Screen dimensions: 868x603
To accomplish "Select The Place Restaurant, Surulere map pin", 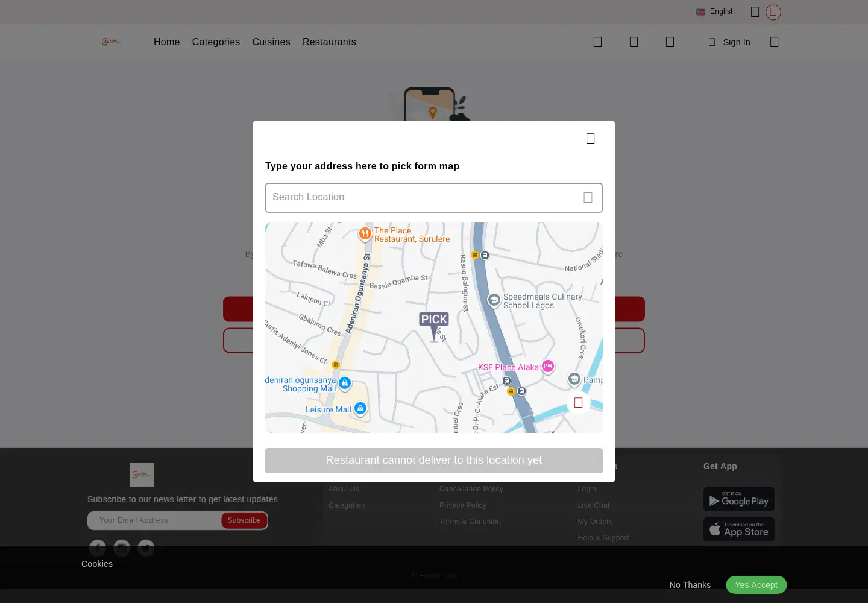I will [x=365, y=234].
